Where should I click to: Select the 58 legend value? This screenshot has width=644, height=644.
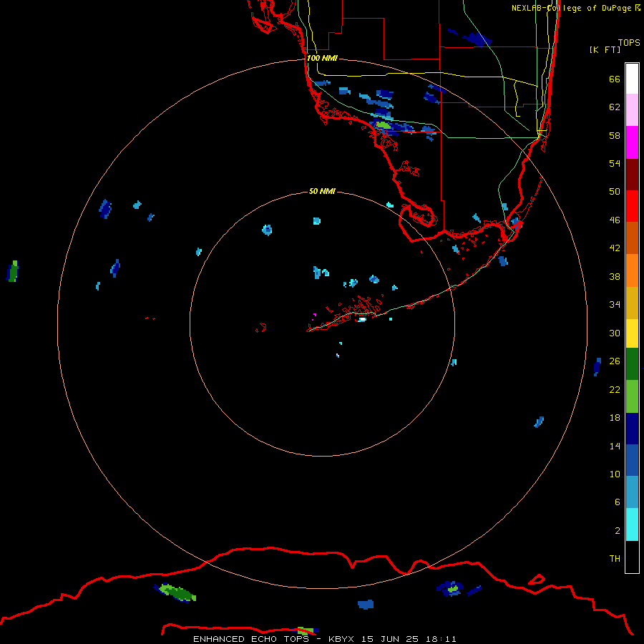[615, 135]
